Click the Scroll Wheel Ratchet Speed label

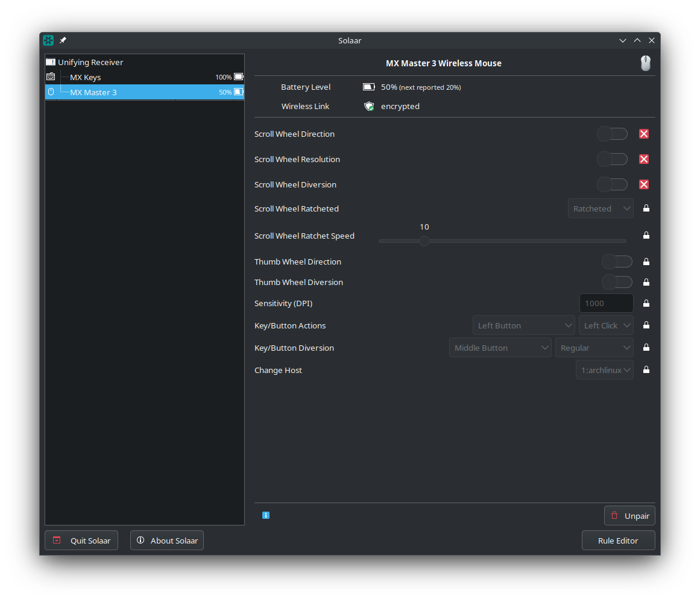tap(304, 236)
